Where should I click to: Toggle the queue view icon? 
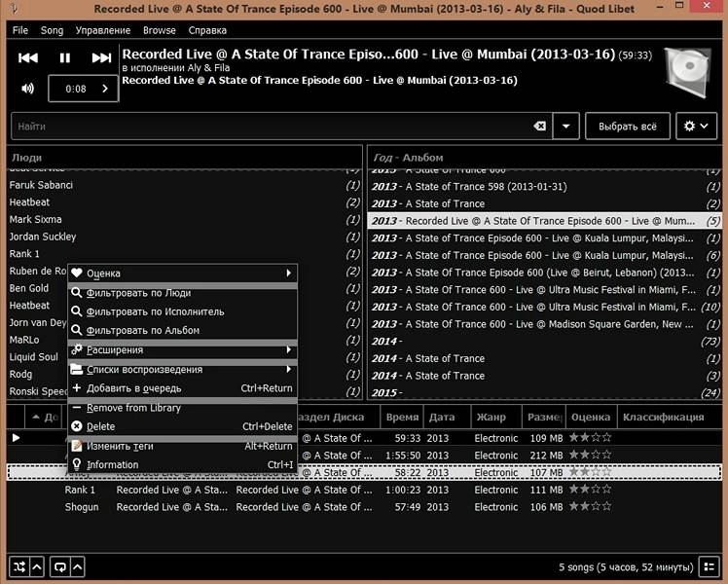[x=709, y=566]
